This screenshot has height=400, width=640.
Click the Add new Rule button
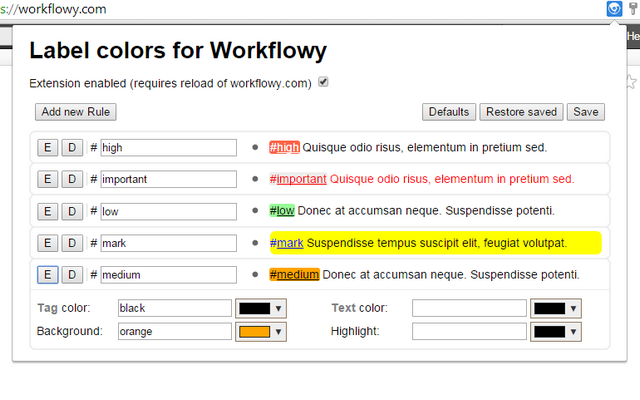pos(76,112)
